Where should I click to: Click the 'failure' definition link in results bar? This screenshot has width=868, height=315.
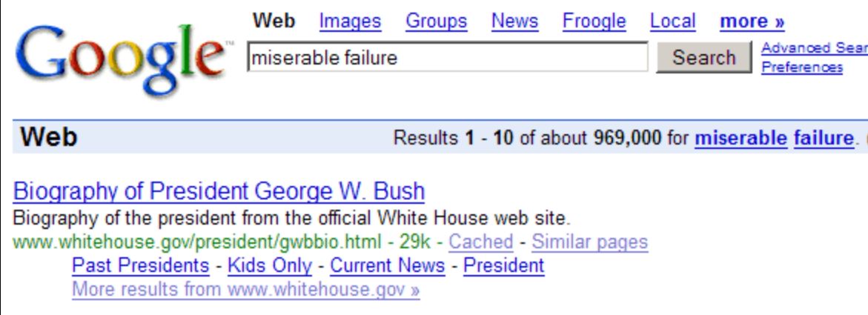click(824, 138)
